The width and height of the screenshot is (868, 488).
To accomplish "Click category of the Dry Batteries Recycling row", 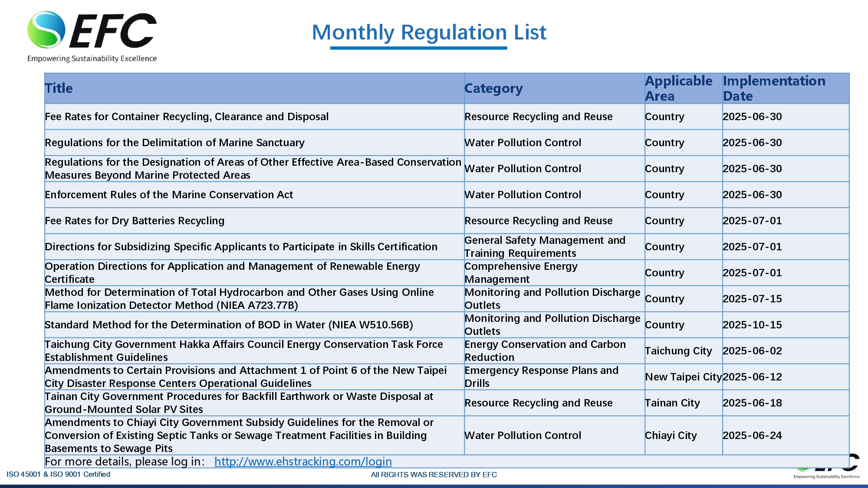I will [x=538, y=221].
